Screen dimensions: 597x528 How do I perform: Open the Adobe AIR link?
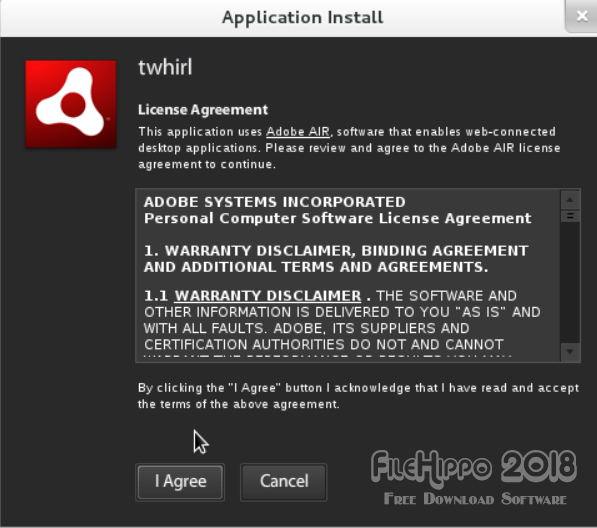tap(298, 132)
